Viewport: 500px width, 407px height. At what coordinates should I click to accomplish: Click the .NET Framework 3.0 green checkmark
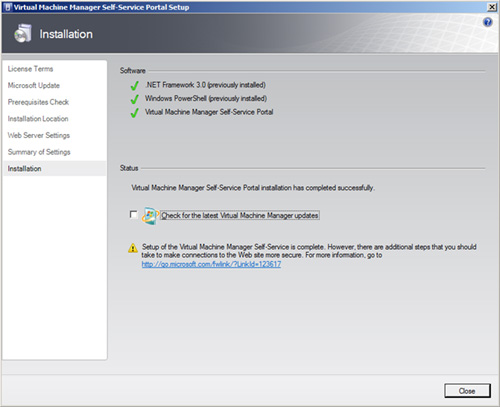[134, 86]
